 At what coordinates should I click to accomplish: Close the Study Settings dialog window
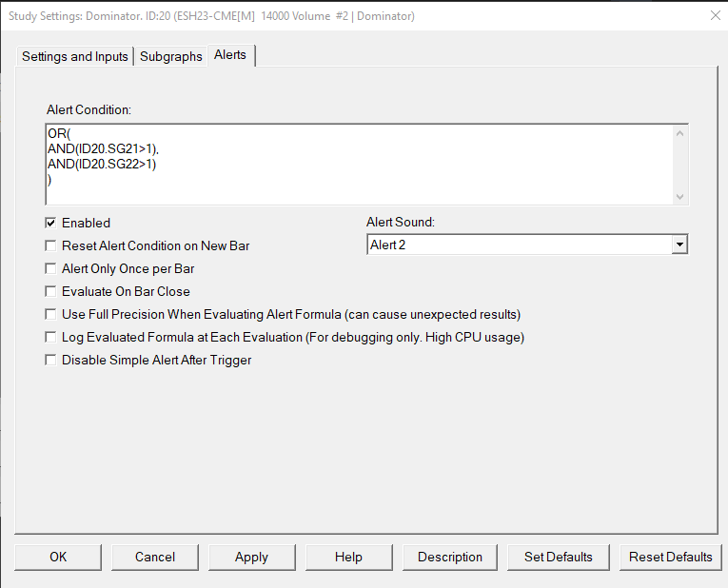[x=715, y=16]
